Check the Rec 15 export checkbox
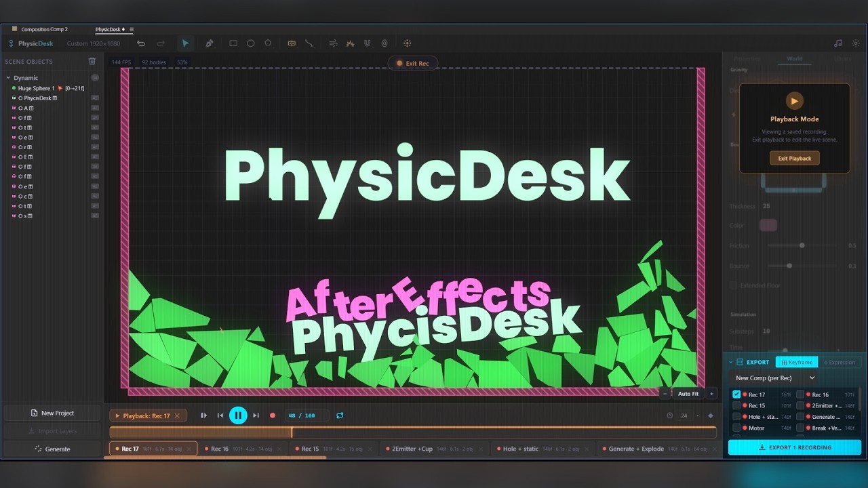Screen dimensions: 868x488 [x=736, y=406]
